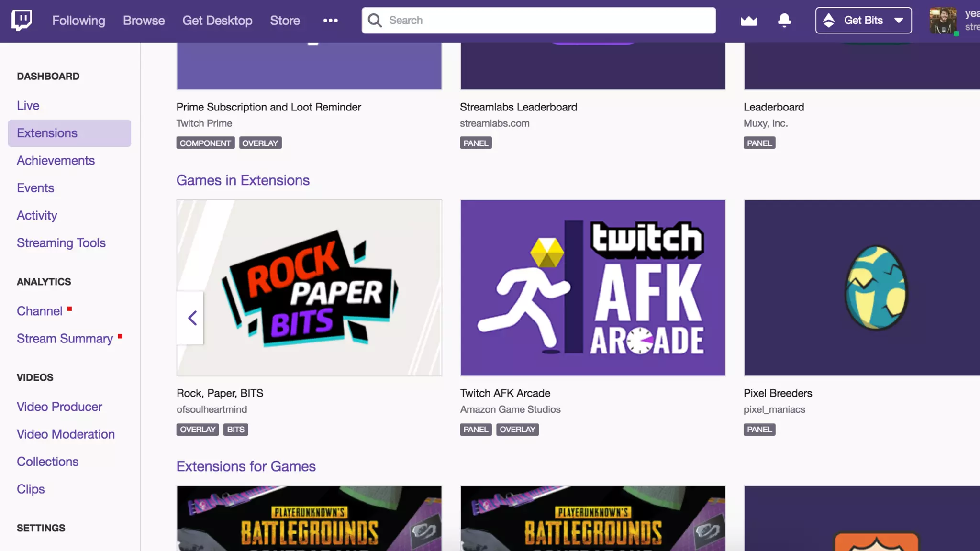Click the Twitch logo home icon
Image resolution: width=980 pixels, height=551 pixels.
[x=22, y=20]
